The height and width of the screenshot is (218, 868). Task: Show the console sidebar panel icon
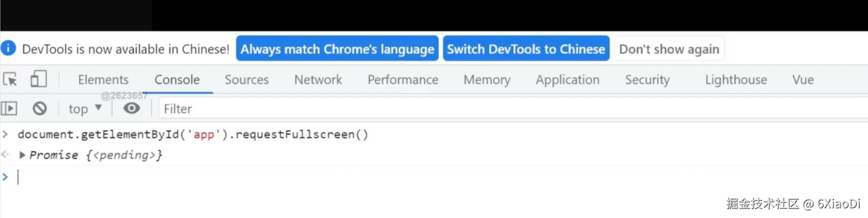click(x=9, y=109)
